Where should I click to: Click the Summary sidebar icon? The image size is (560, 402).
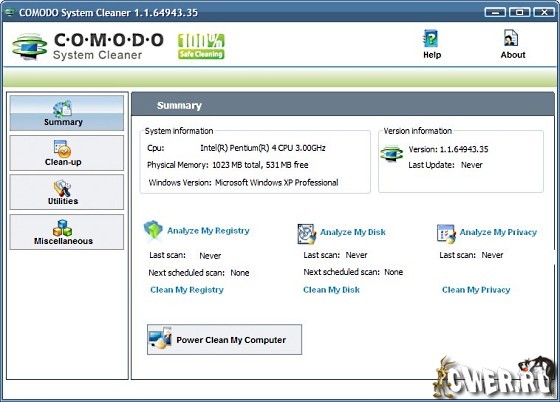[x=63, y=109]
